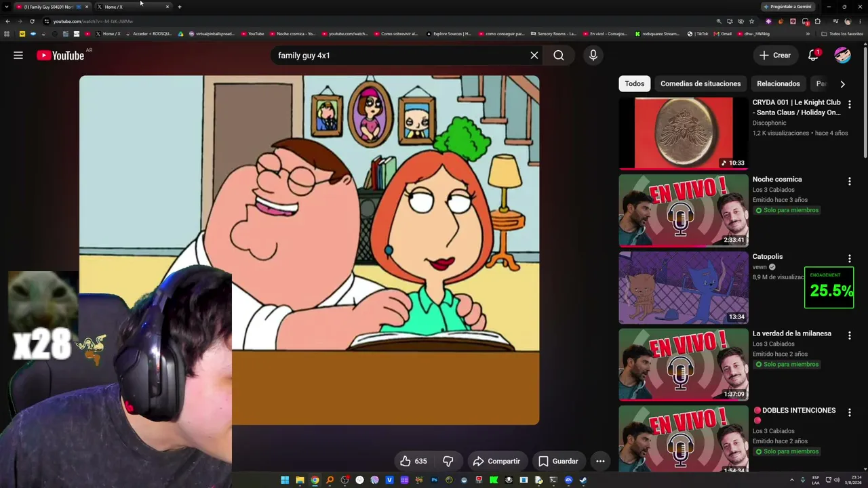The width and height of the screenshot is (868, 488).
Task: Open Steam from the taskbar
Action: [583, 481]
